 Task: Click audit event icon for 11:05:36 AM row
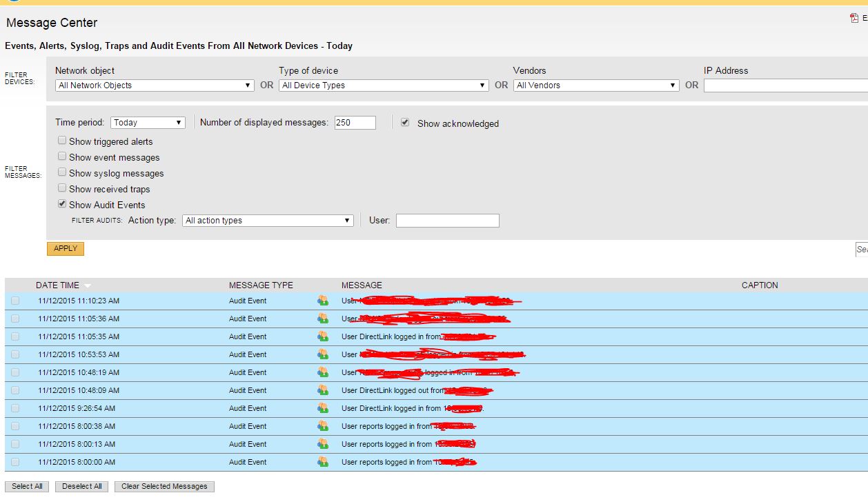tap(322, 319)
